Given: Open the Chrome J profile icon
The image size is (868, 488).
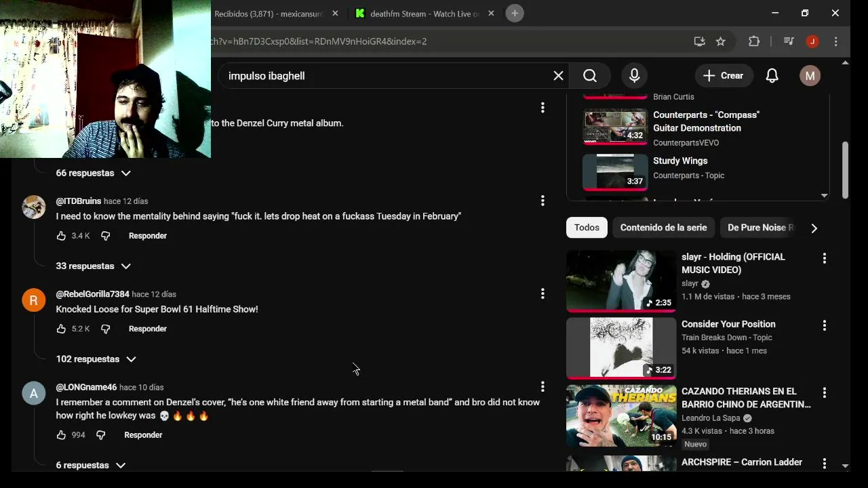Looking at the screenshot, I should coord(812,41).
